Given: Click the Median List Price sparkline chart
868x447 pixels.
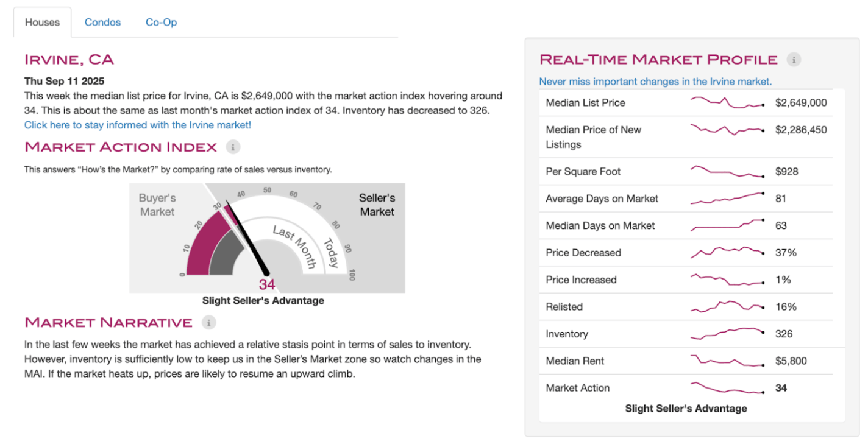Looking at the screenshot, I should click(x=727, y=102).
